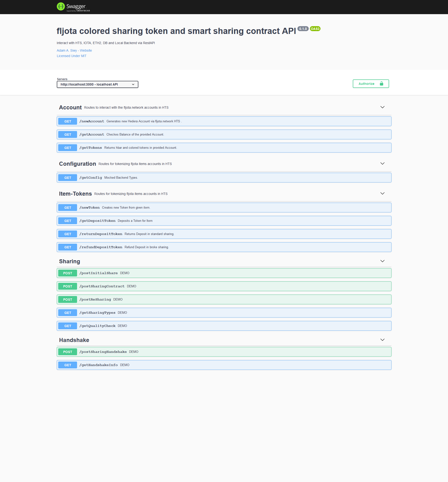Expand the /getTokens endpoint row
448x482 pixels.
[224, 148]
